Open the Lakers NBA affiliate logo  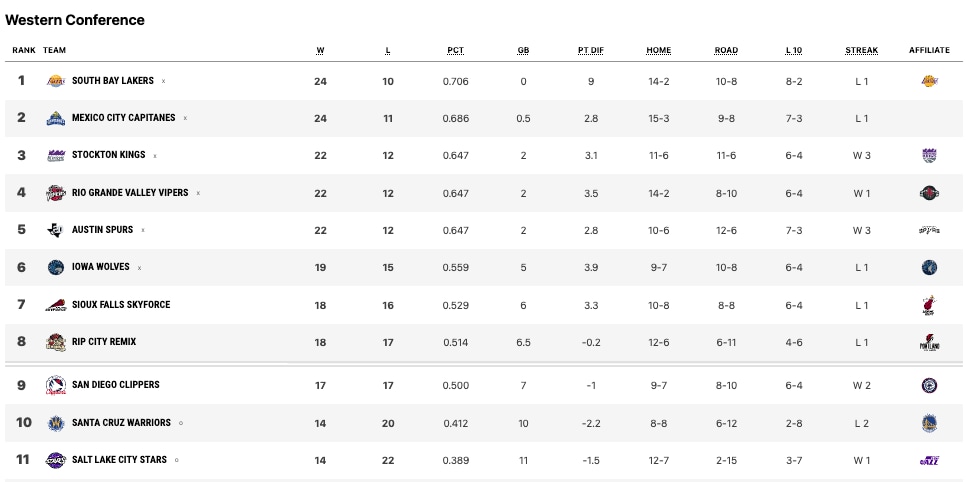point(929,81)
